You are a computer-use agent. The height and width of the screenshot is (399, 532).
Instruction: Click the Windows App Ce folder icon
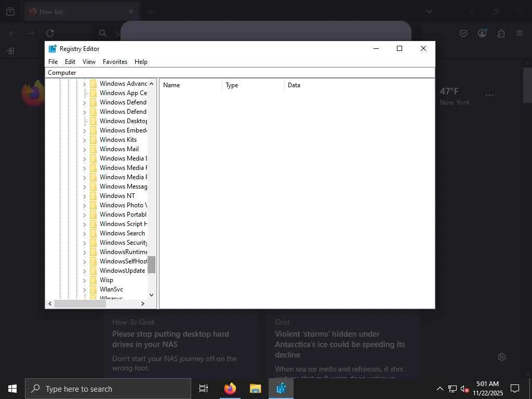coord(94,93)
